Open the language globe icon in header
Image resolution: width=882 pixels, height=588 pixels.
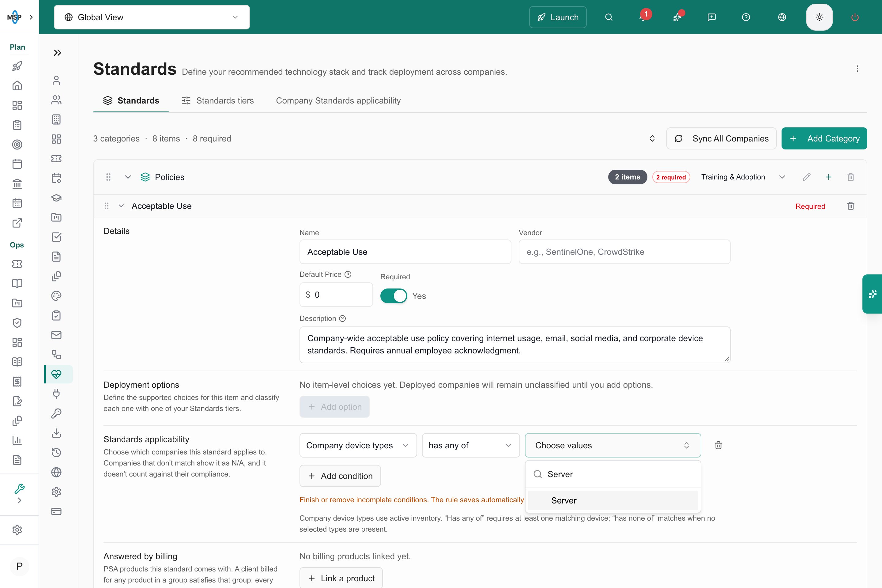pyautogui.click(x=782, y=17)
